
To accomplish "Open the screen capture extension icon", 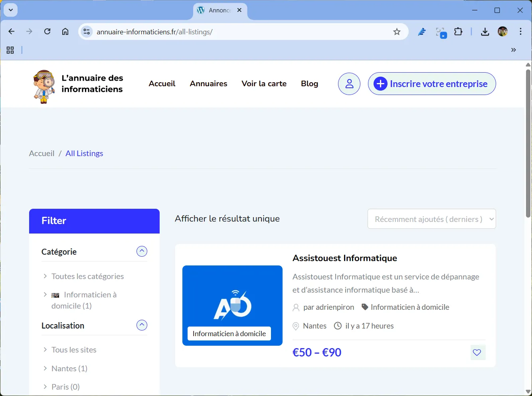I will coord(441,32).
